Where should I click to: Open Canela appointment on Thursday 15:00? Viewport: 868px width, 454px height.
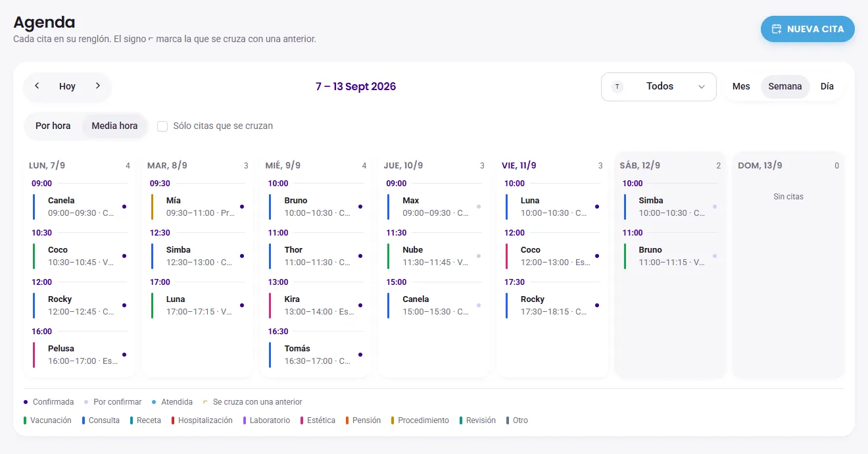pyautogui.click(x=435, y=305)
